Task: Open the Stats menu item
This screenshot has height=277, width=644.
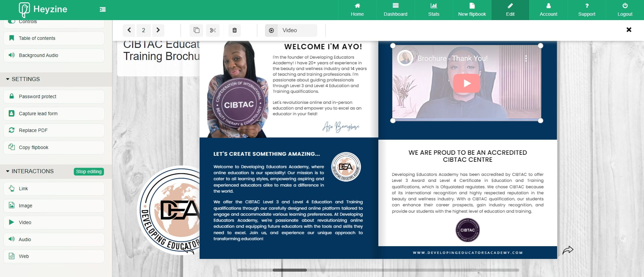Action: pos(433,10)
